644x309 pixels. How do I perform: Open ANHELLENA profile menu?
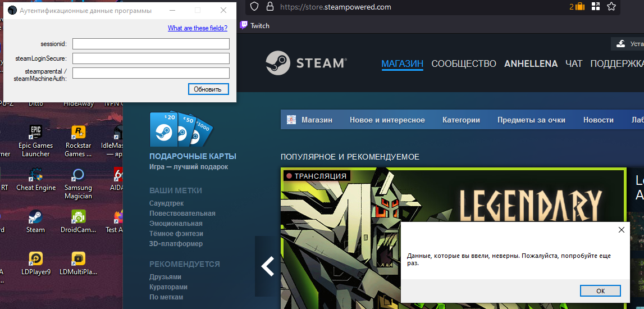tap(531, 63)
